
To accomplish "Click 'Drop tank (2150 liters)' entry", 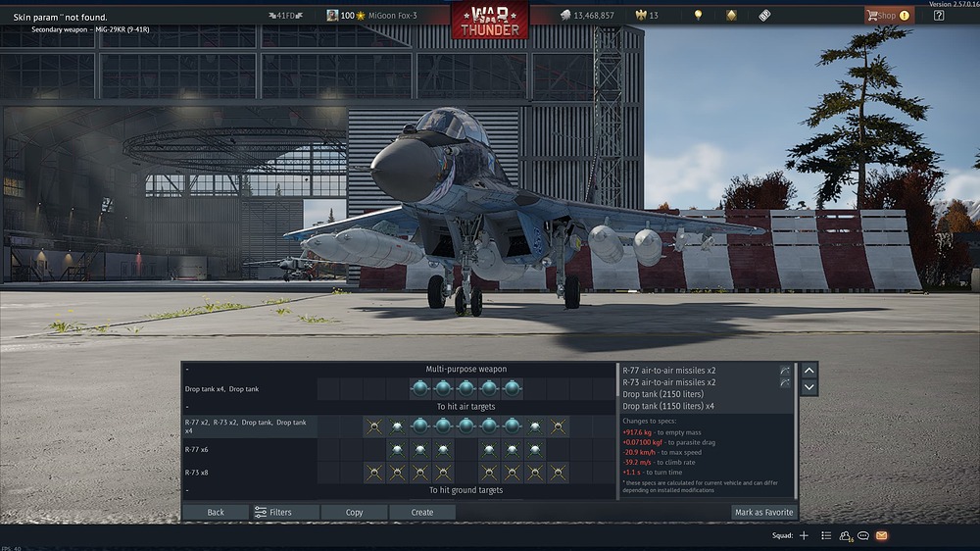I will (663, 394).
